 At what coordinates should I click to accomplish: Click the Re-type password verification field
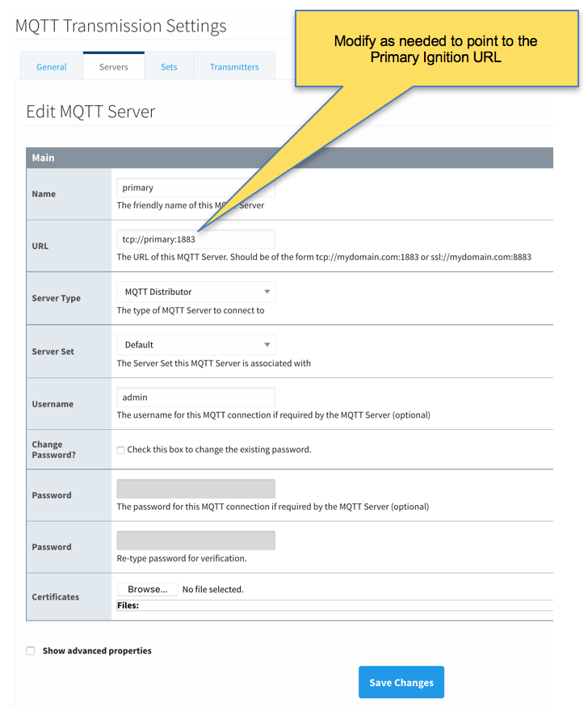(195, 541)
